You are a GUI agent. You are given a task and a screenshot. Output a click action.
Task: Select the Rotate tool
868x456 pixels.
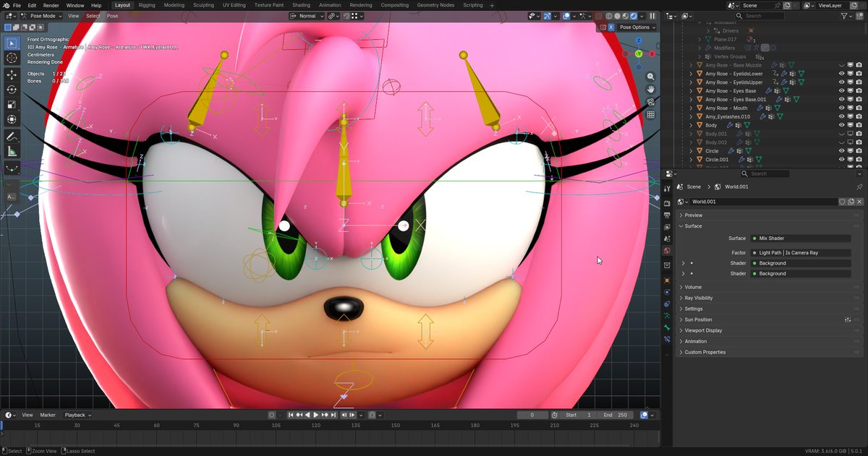pyautogui.click(x=12, y=90)
